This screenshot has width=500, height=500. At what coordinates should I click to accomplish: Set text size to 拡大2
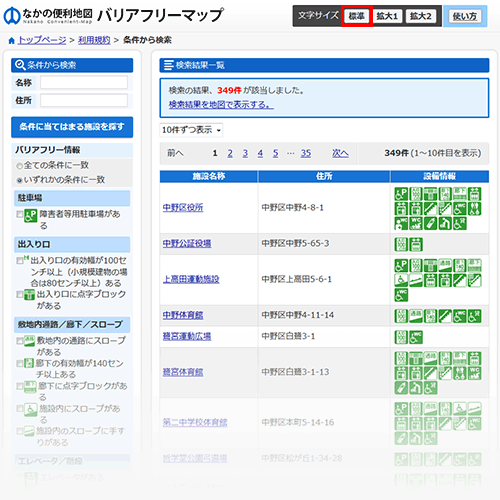[x=421, y=16]
